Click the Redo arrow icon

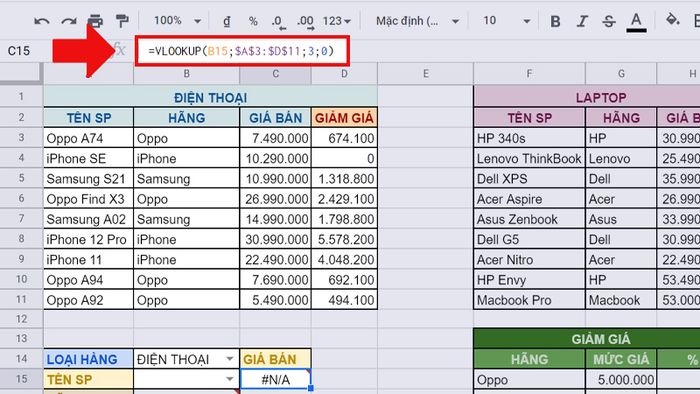(x=69, y=21)
